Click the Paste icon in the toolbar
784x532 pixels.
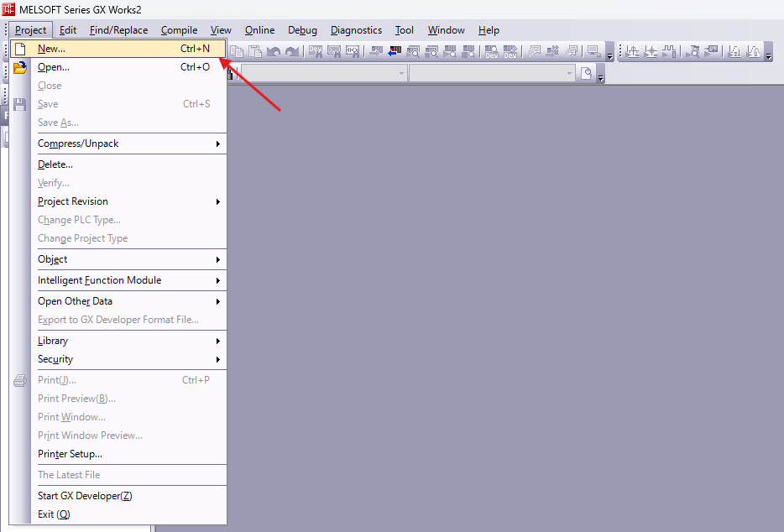(255, 52)
